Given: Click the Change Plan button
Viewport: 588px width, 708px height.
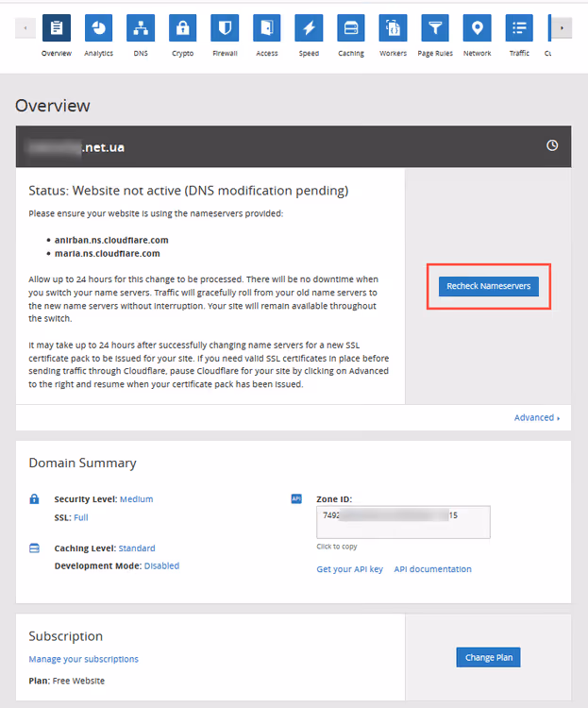Looking at the screenshot, I should 488,657.
